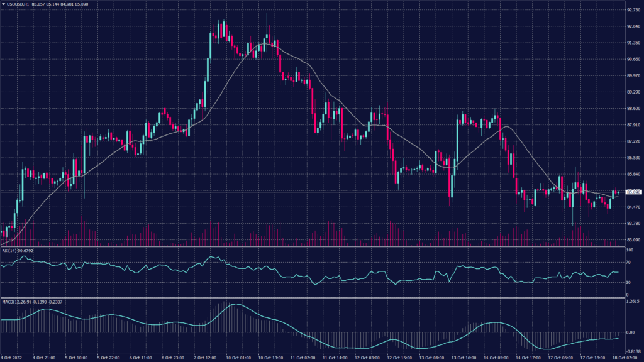Click the current price tag 85.090

[632, 192]
